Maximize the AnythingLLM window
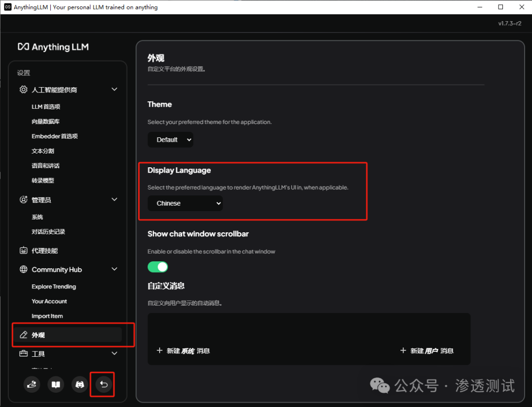532x407 pixels. click(x=500, y=7)
